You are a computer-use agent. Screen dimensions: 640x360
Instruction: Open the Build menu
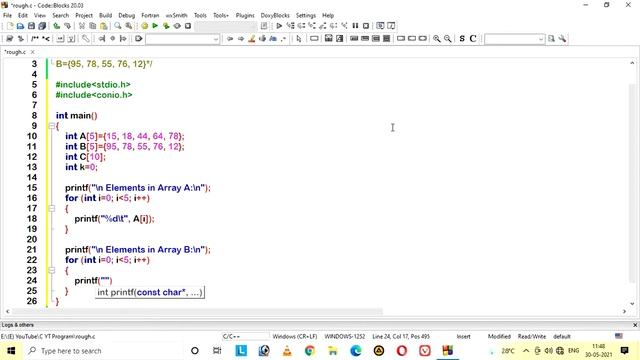coord(105,15)
